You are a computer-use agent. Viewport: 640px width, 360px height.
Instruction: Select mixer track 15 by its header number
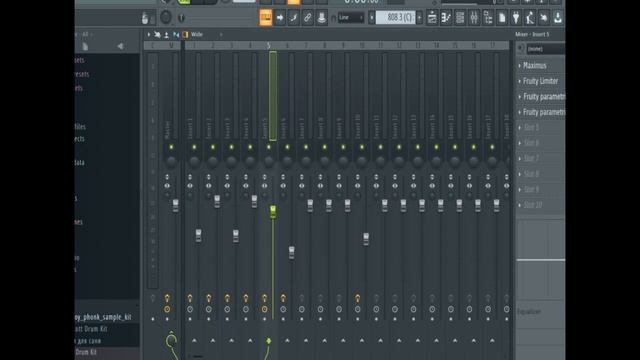(x=455, y=46)
